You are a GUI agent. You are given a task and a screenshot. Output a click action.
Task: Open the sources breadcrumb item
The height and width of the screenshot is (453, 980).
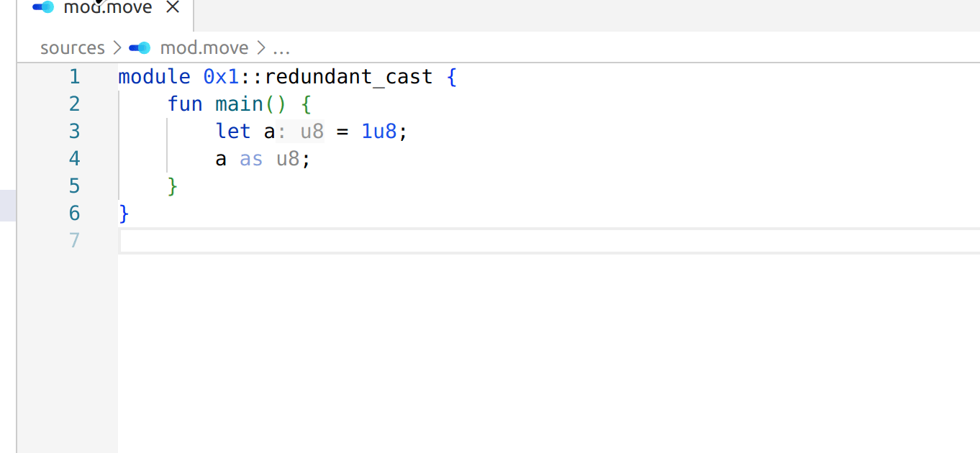(72, 47)
